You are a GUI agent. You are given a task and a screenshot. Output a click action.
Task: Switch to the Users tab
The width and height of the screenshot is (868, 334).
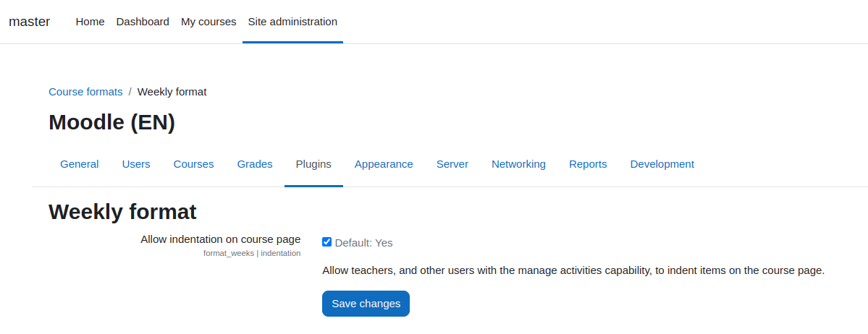point(136,164)
